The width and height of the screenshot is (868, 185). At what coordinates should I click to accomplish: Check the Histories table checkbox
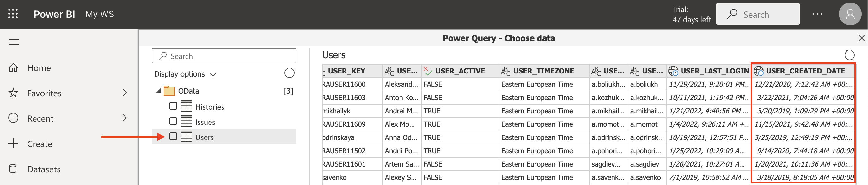[x=173, y=106]
